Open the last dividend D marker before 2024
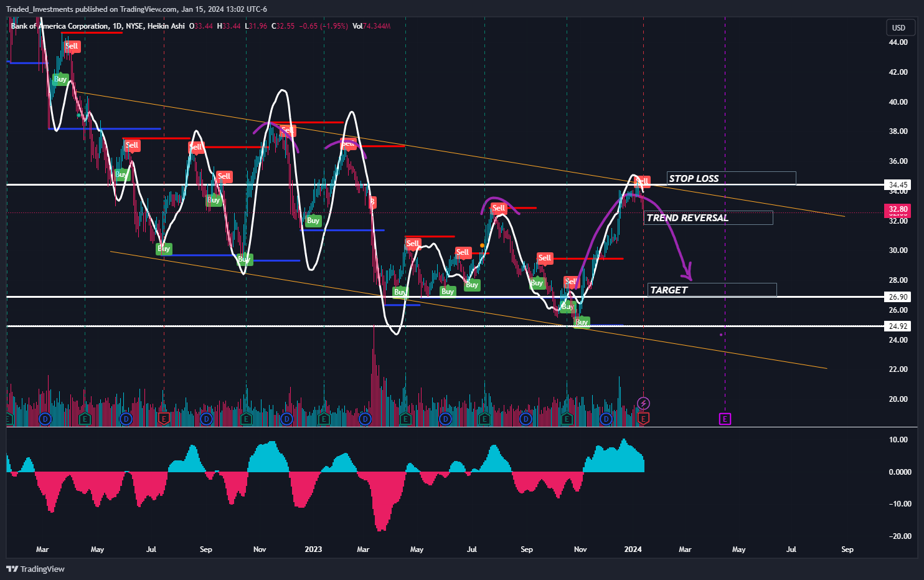The image size is (924, 580). click(x=606, y=419)
